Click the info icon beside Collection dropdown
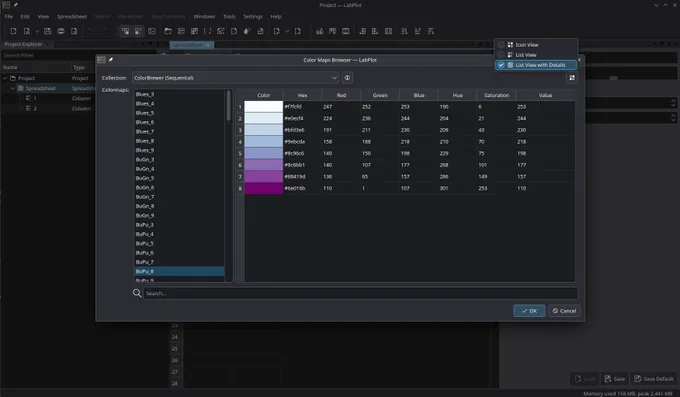Screen dimensions: 680x397 [347, 78]
